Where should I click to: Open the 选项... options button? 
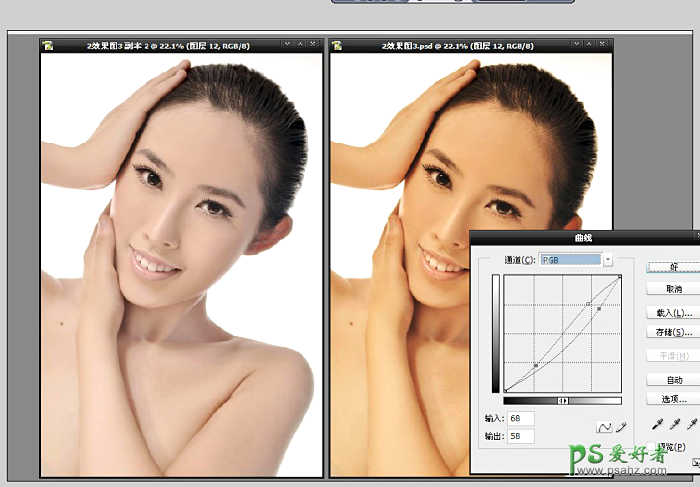tap(673, 399)
